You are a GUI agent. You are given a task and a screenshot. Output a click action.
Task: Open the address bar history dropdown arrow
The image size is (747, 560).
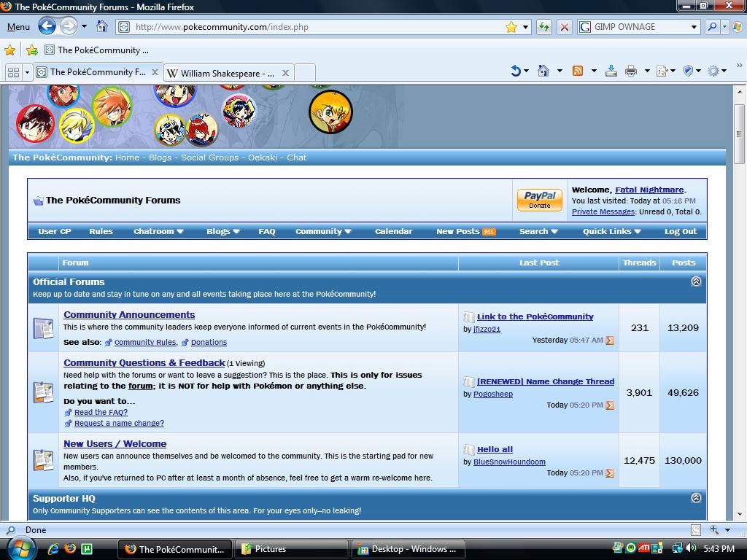(525, 27)
